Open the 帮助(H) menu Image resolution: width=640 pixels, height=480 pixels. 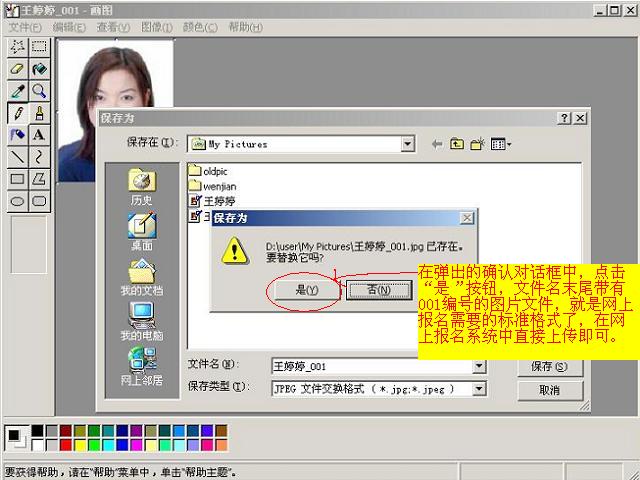[246, 28]
